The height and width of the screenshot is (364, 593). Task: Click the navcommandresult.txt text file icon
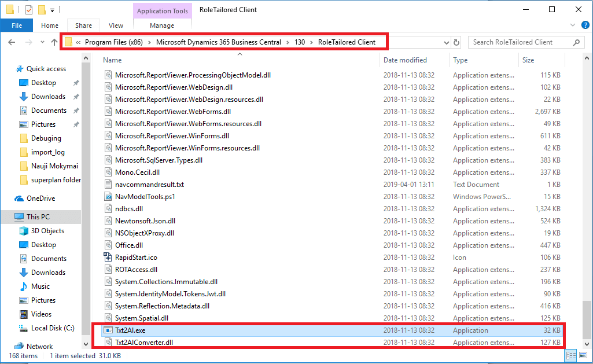coord(108,185)
